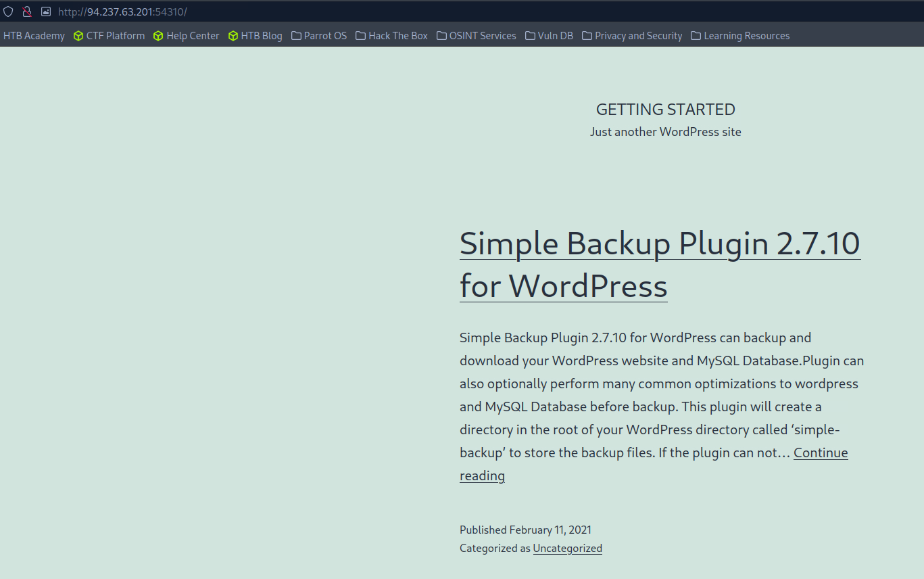Expand the Privacy and Security bookmark folder

point(632,36)
